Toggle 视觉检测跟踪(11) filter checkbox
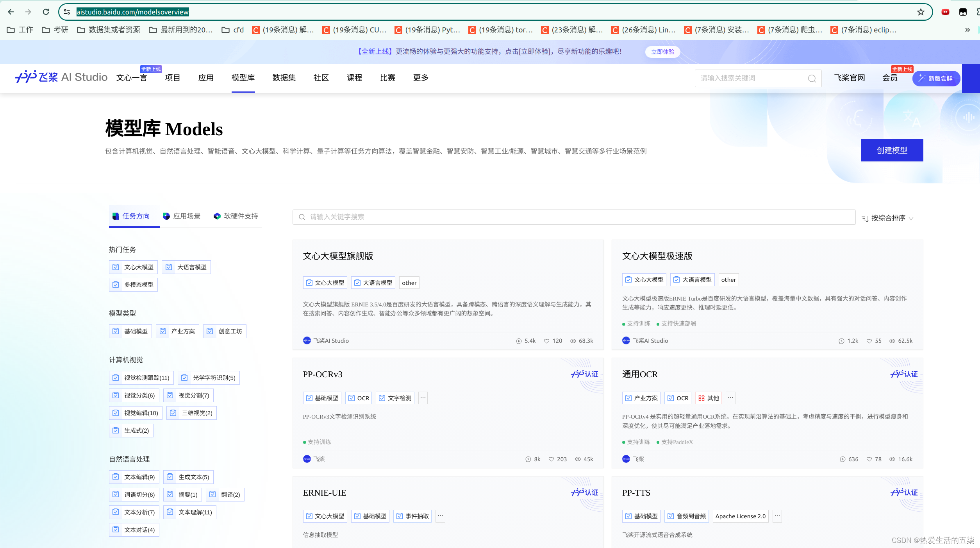 pos(116,378)
